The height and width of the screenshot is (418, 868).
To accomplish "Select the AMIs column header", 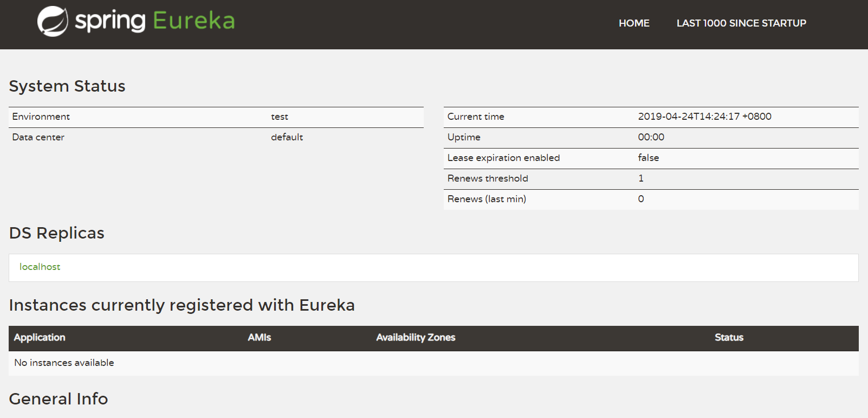I will point(259,337).
